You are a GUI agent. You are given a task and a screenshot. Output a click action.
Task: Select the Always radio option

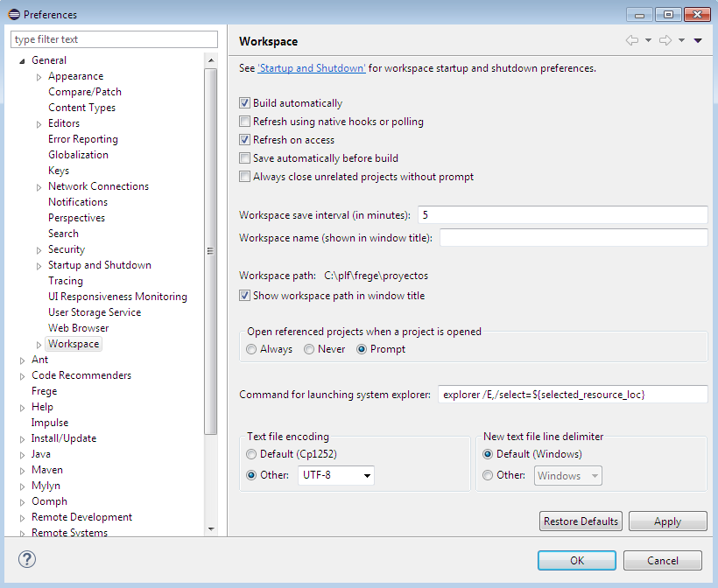(252, 349)
